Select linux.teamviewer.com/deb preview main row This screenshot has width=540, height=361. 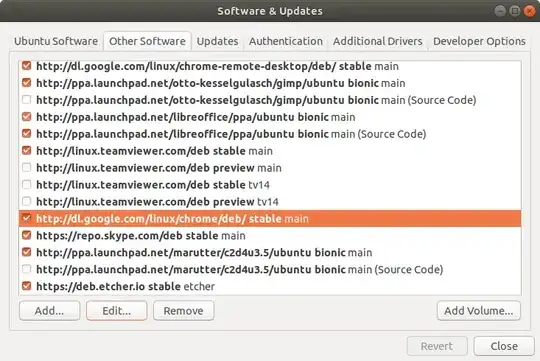(x=270, y=167)
